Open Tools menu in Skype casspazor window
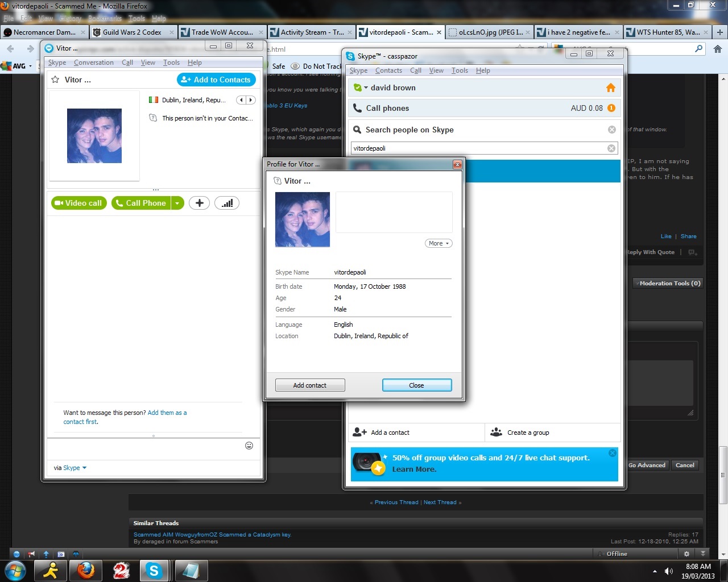728x582 pixels. point(460,70)
